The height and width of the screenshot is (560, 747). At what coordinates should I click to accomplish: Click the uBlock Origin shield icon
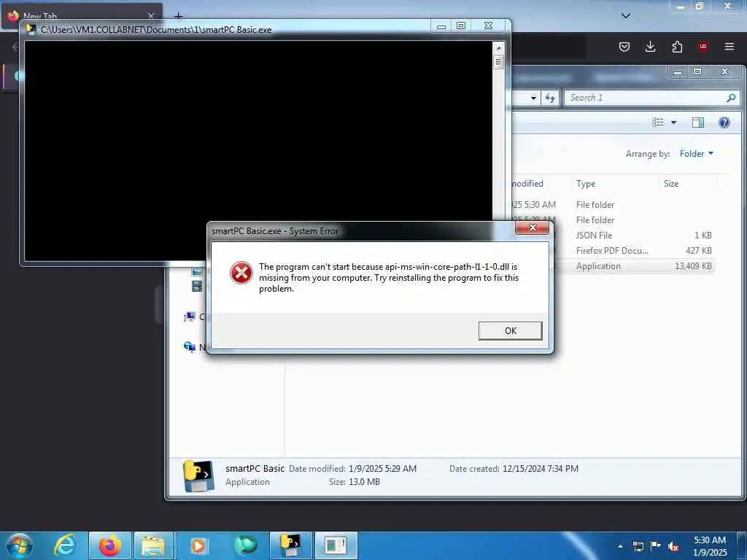coord(703,47)
